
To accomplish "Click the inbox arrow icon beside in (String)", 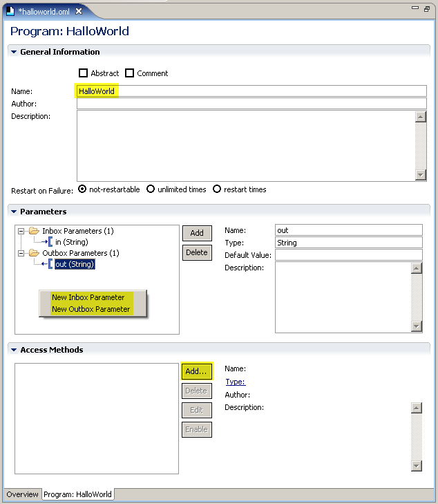I will (x=47, y=242).
